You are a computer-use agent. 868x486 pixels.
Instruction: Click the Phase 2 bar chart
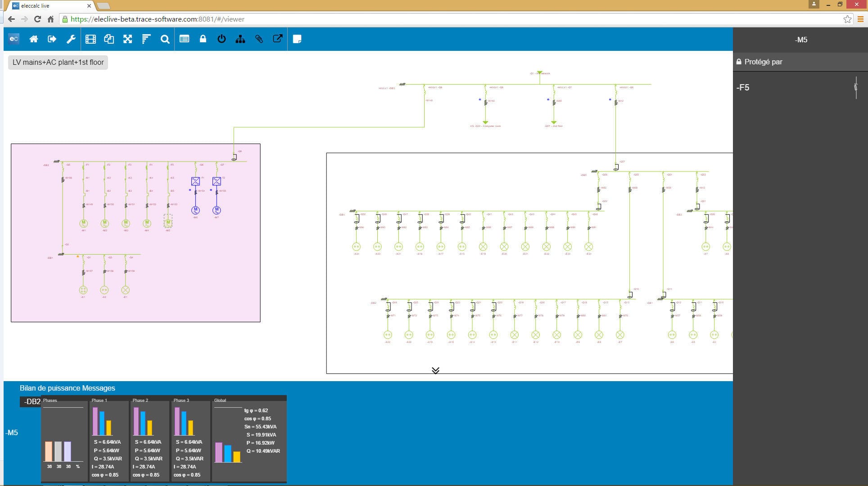(143, 421)
